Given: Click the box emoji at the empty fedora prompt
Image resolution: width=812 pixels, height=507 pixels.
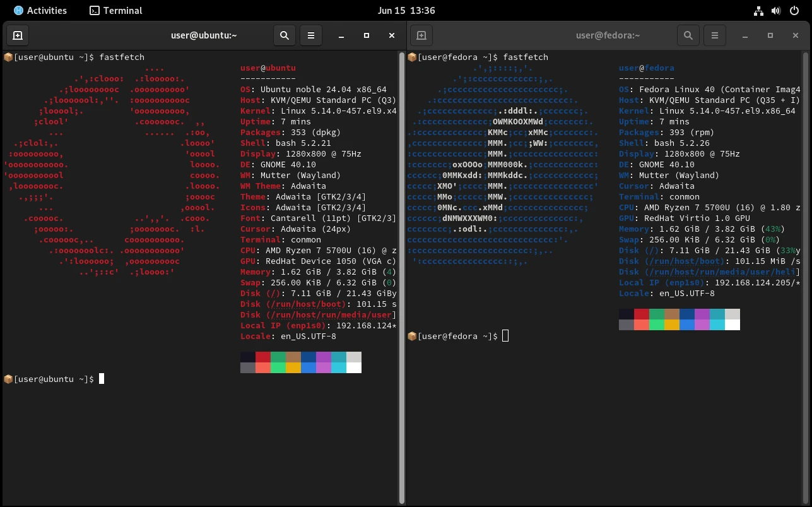Looking at the screenshot, I should (412, 336).
